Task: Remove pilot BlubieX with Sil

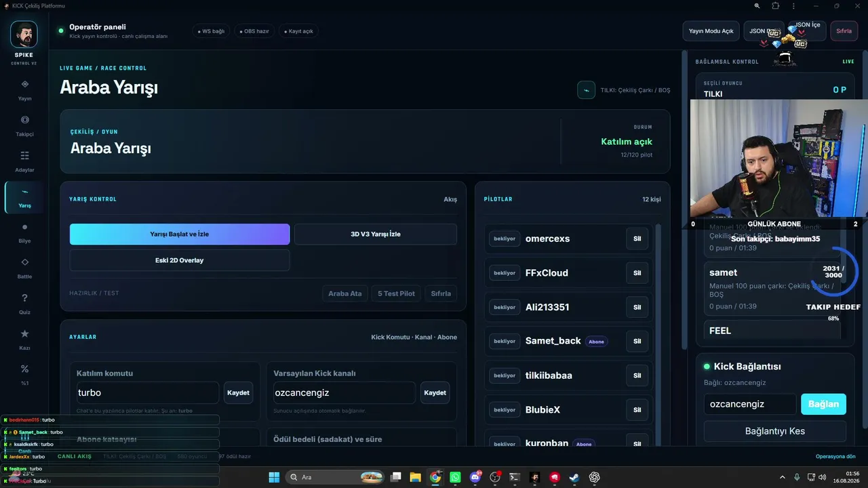Action: [637, 410]
